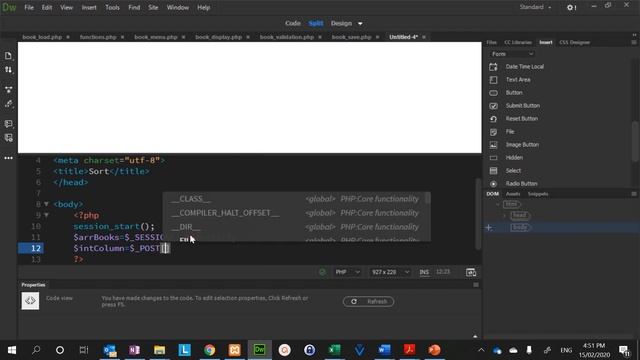Open the Design view dropdown arrow
Screen dimensions: 640x360
point(360,24)
